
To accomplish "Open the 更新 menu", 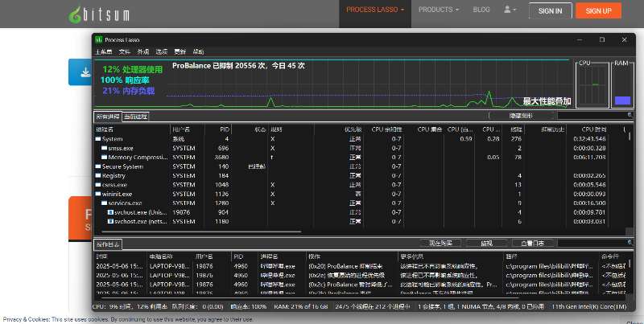I will point(180,51).
